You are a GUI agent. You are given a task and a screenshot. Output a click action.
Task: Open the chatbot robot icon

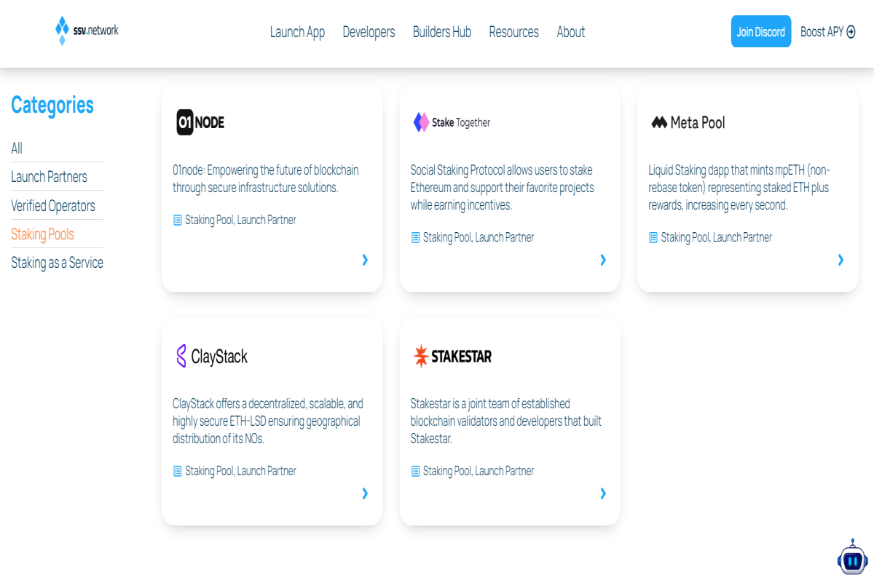(852, 558)
